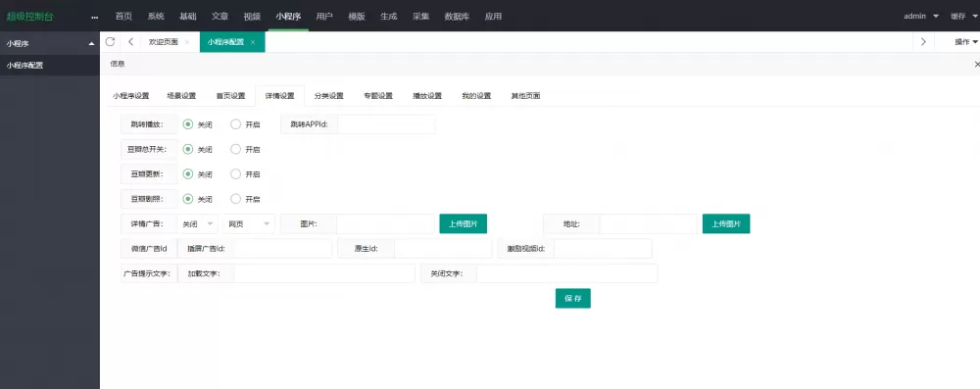The height and width of the screenshot is (389, 980).
Task: Go to 首页 in the top navigation
Action: 123,17
